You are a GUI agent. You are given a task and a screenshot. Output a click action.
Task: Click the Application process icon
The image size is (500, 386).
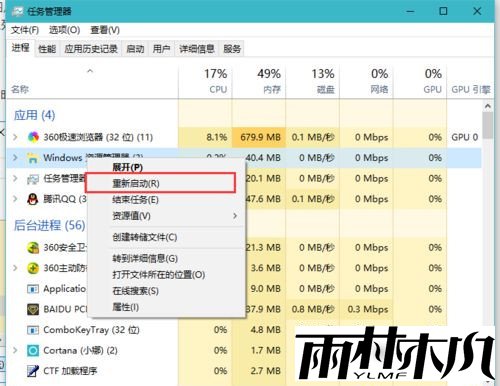(33, 289)
